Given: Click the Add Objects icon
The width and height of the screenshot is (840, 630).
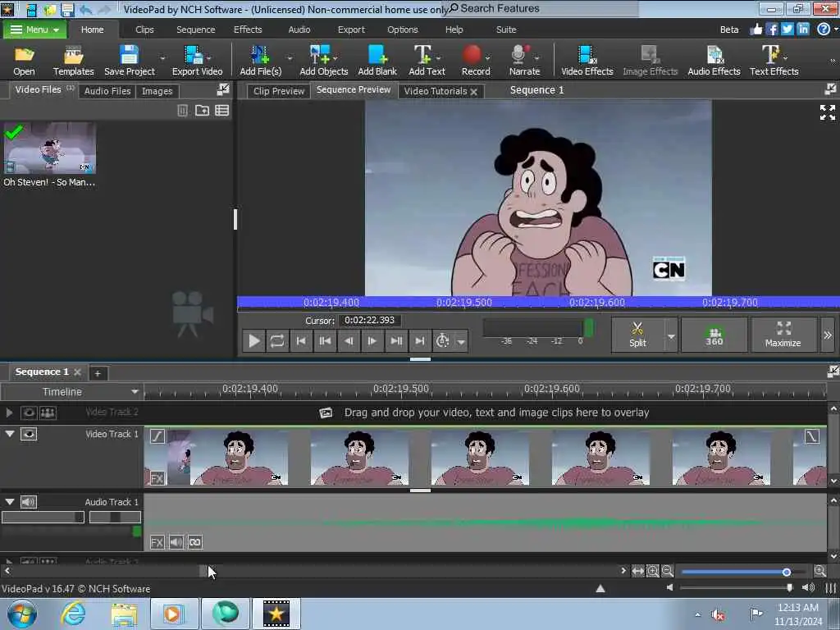Looking at the screenshot, I should (x=323, y=61).
